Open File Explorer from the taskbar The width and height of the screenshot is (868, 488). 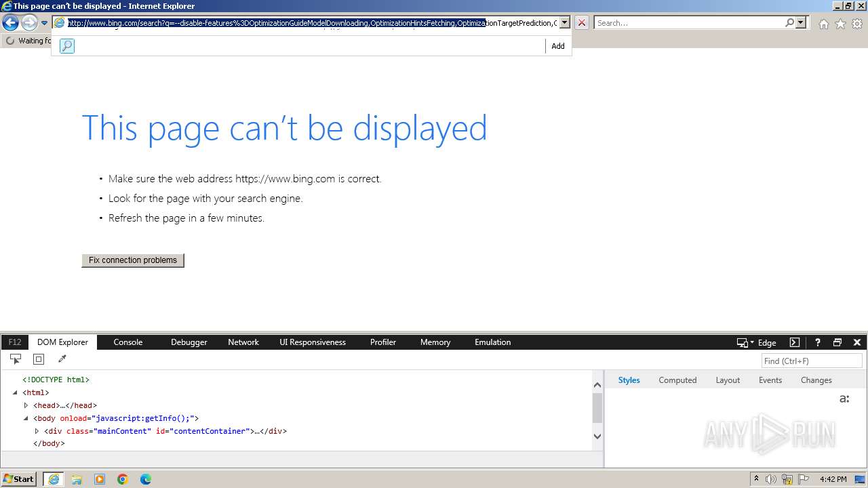[x=77, y=479]
